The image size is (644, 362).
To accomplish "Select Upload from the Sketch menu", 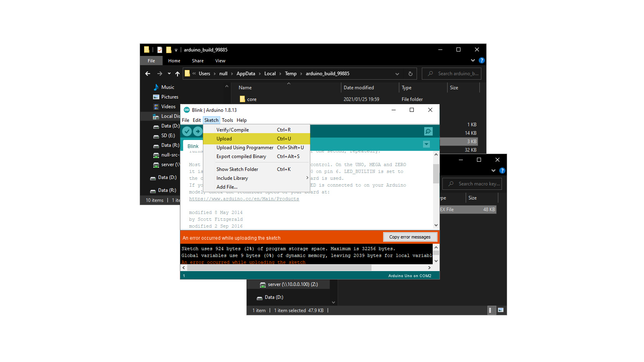I will tap(224, 139).
